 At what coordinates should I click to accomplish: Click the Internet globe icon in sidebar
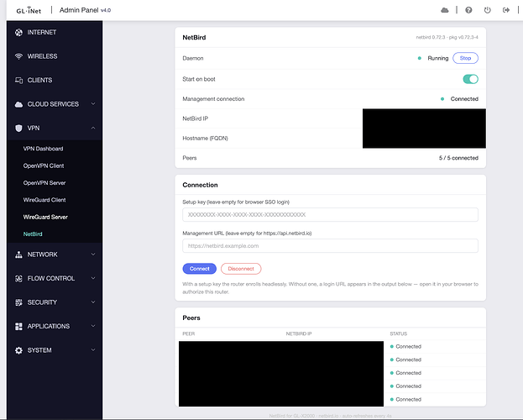18,33
